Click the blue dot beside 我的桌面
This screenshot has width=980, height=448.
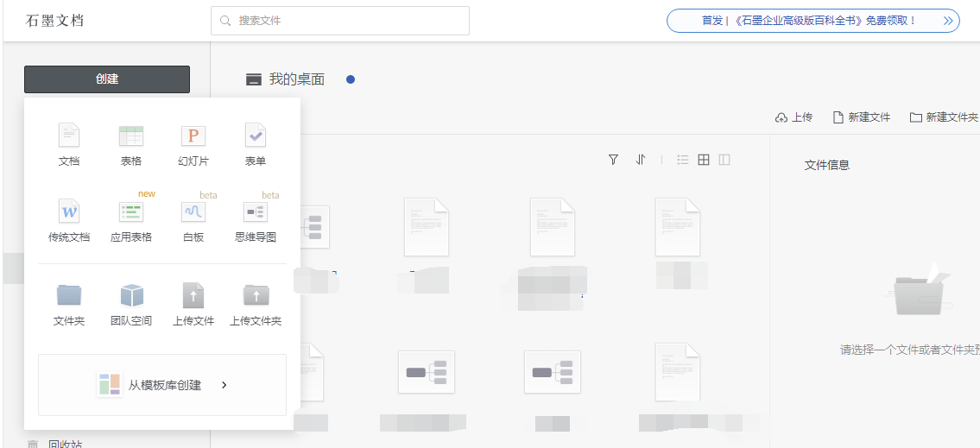click(x=351, y=79)
